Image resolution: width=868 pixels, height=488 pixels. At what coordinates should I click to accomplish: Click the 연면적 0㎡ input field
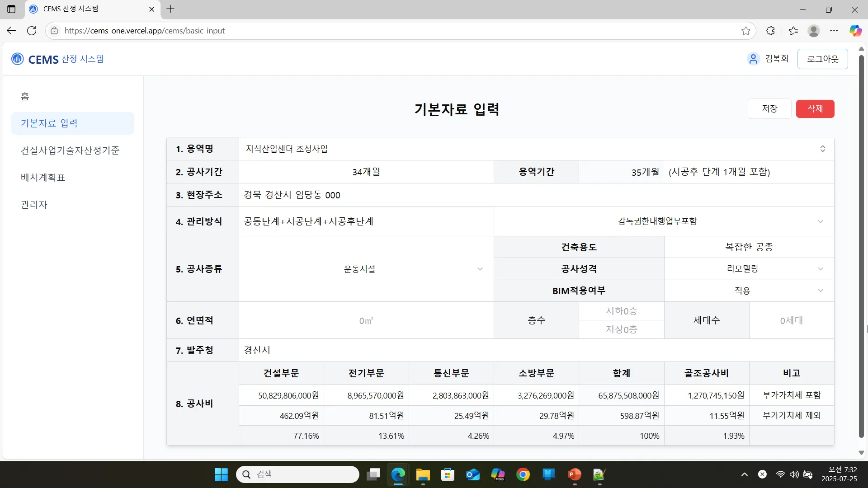point(366,320)
